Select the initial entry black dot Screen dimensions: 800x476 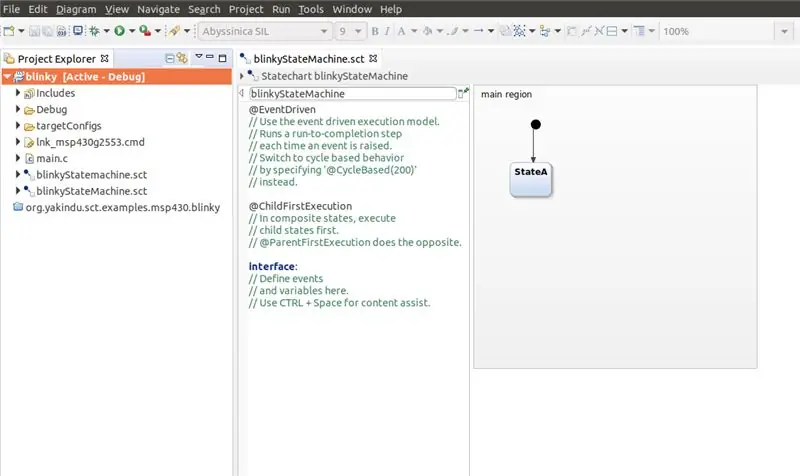pos(535,124)
